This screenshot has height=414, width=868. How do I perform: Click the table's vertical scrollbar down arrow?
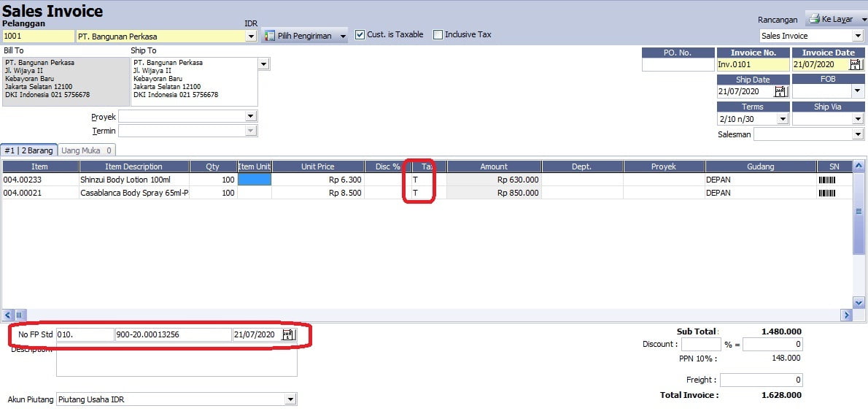coord(859,302)
